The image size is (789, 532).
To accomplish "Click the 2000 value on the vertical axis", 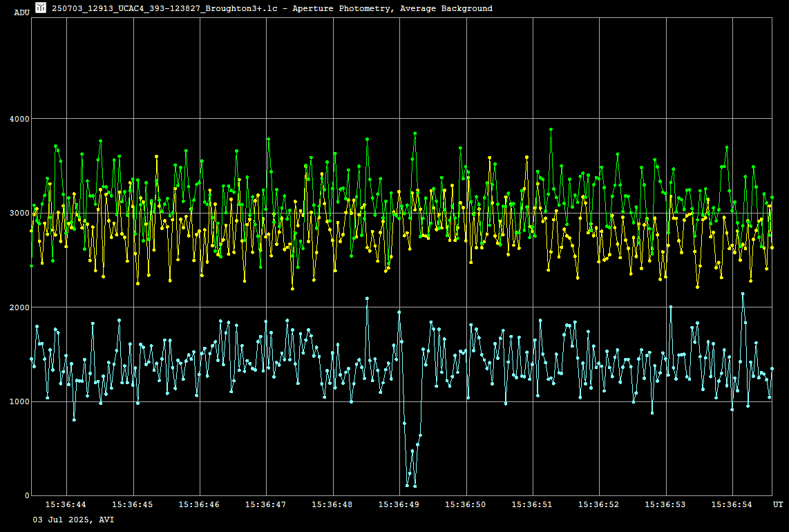I will (19, 307).
